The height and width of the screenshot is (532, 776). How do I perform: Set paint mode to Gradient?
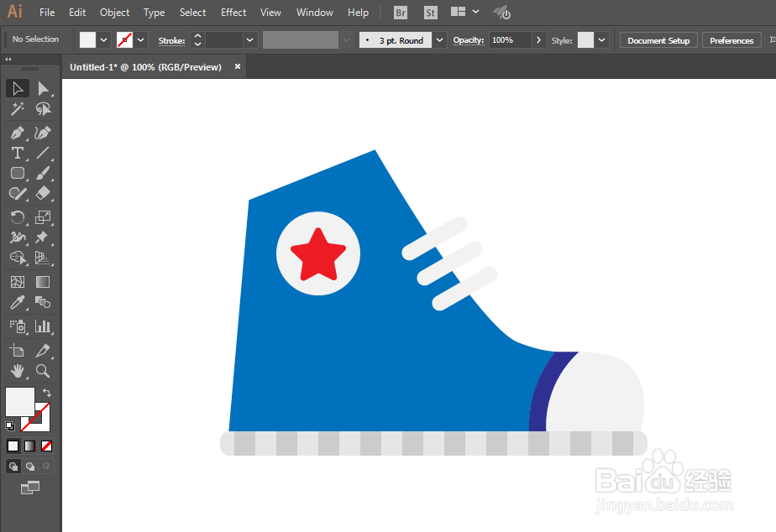pos(29,446)
